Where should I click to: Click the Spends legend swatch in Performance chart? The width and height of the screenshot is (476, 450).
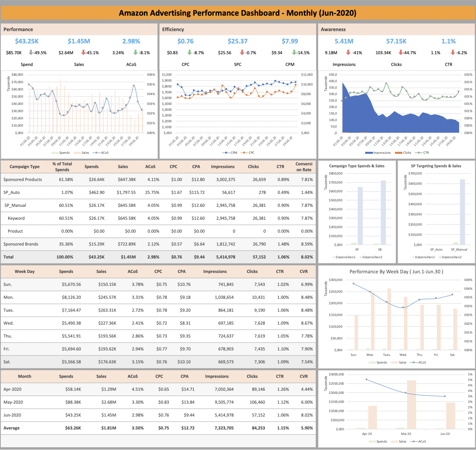coord(55,153)
